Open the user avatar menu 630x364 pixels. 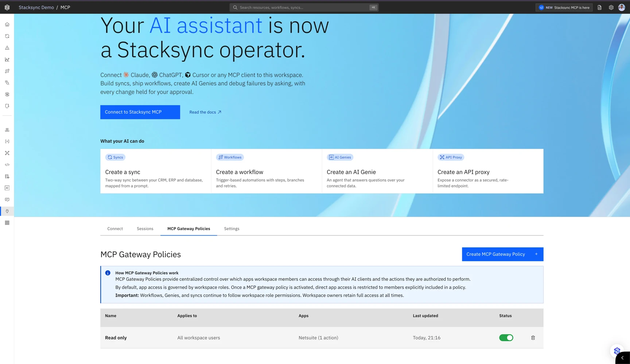[x=622, y=7]
